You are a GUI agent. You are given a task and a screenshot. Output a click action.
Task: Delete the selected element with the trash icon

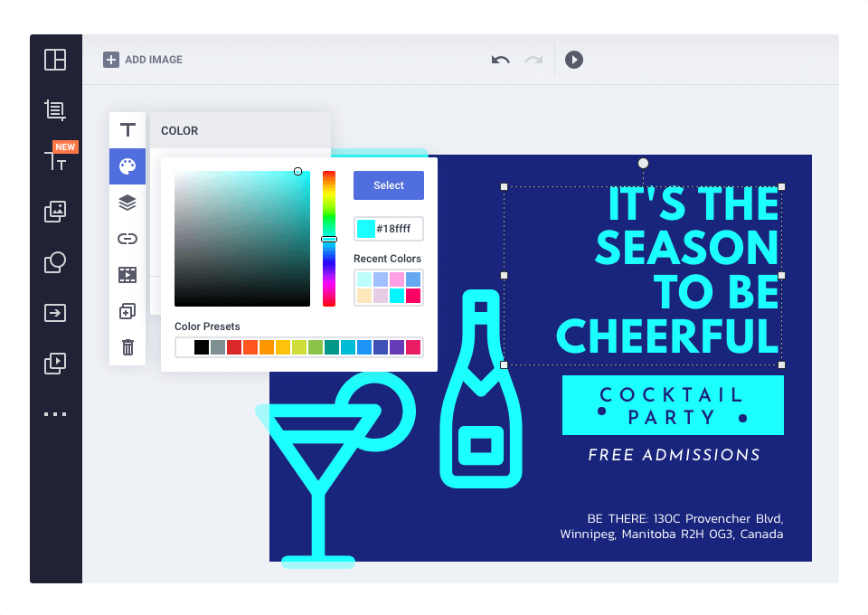pyautogui.click(x=127, y=346)
